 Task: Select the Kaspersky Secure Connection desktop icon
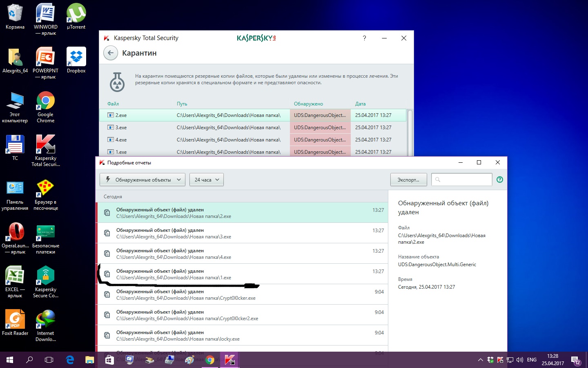click(46, 282)
